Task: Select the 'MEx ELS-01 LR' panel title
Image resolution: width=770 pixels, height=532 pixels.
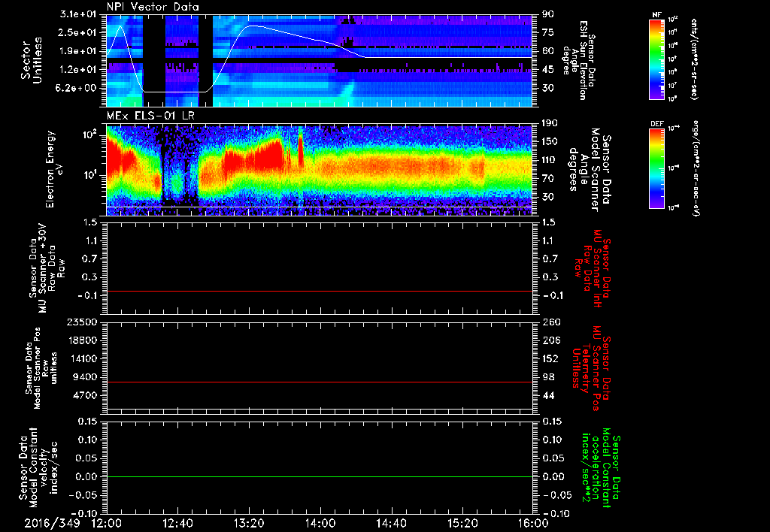Action: [x=150, y=116]
